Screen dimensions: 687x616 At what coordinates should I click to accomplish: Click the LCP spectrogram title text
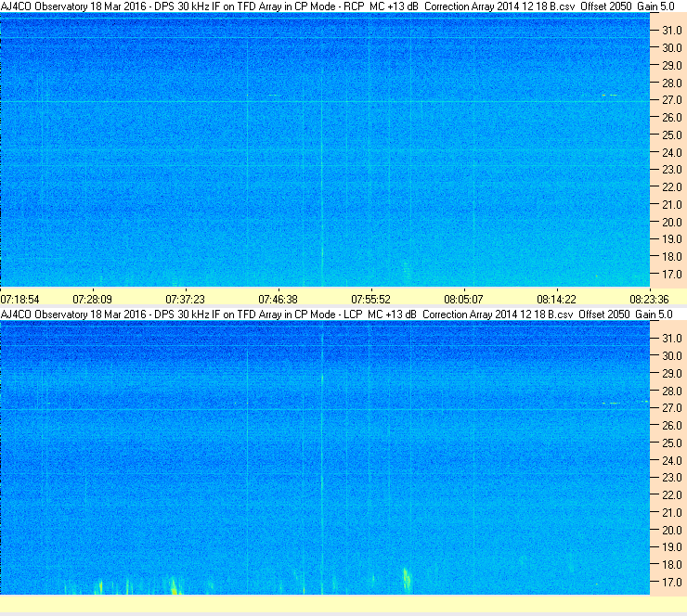(x=336, y=314)
